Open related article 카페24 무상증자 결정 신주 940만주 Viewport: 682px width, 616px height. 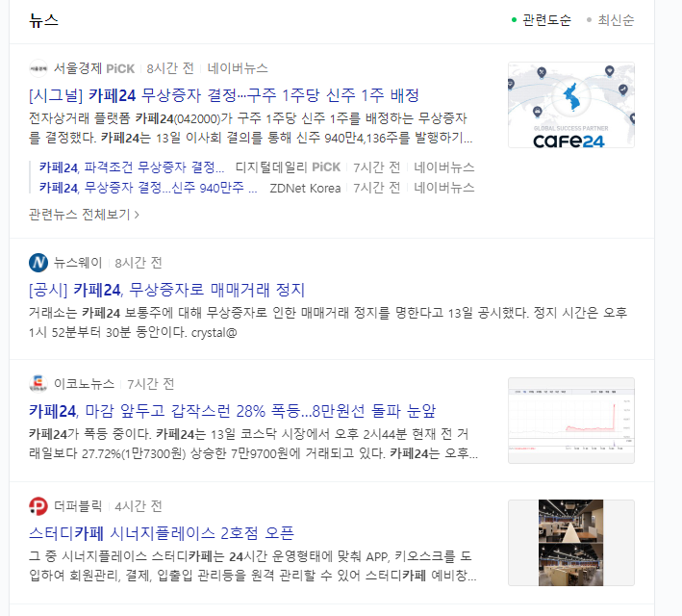click(148, 188)
